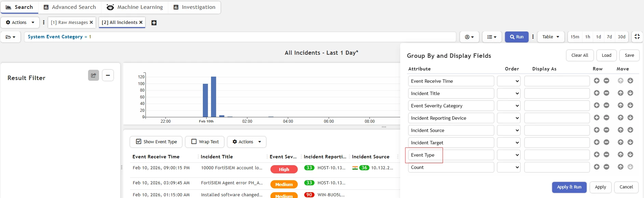Toggle Wrap Text checkbox
644x198 pixels.
[194, 142]
